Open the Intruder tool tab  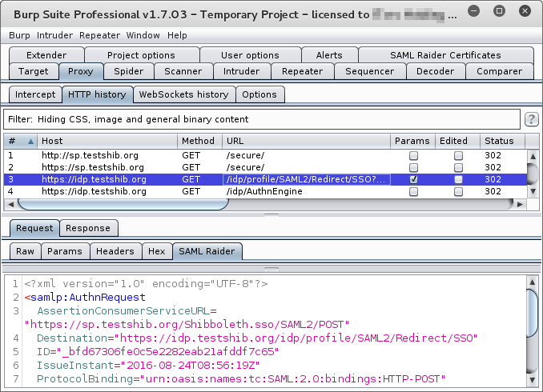pos(241,71)
